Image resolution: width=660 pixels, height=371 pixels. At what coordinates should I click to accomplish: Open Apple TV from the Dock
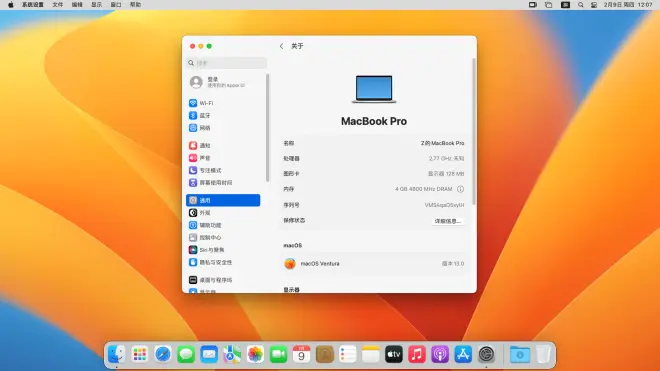coord(394,355)
